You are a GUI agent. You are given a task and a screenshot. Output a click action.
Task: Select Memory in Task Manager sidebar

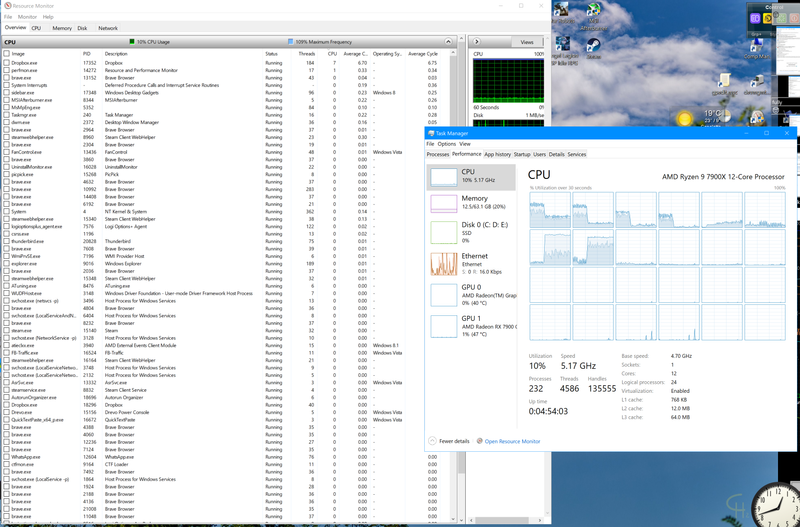[473, 205]
